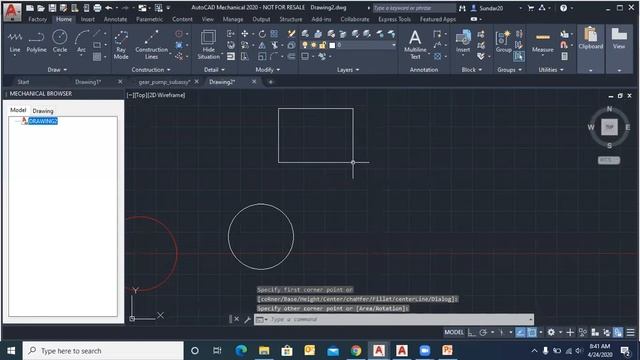Toggle object snap tracking in status bar

(520, 332)
